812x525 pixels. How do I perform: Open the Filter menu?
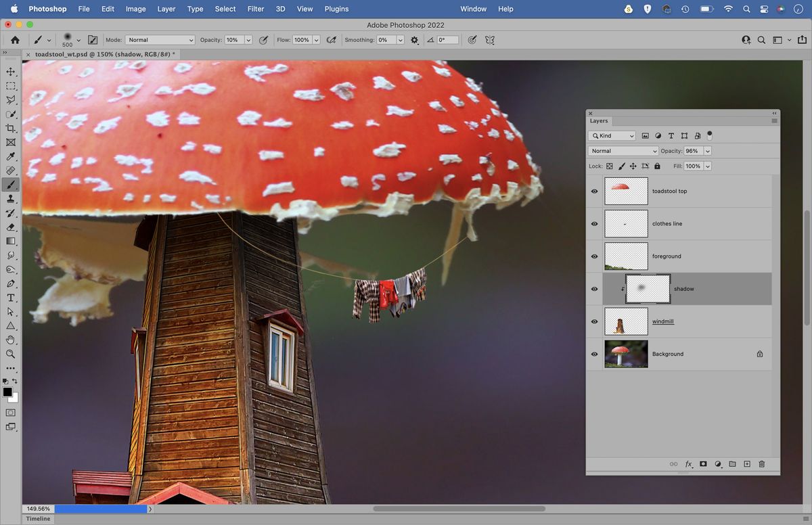(255, 9)
